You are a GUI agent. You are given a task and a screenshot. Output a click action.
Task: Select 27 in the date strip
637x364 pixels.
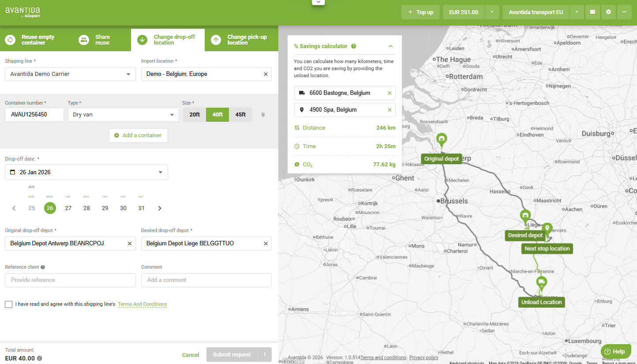pos(68,208)
